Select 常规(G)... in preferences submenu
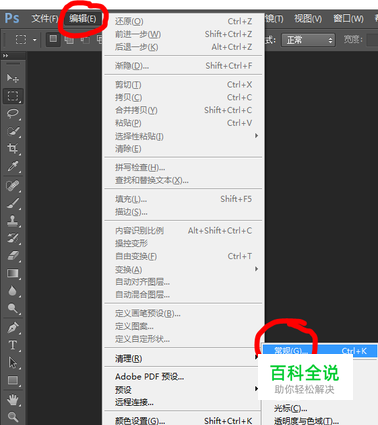 (x=320, y=351)
